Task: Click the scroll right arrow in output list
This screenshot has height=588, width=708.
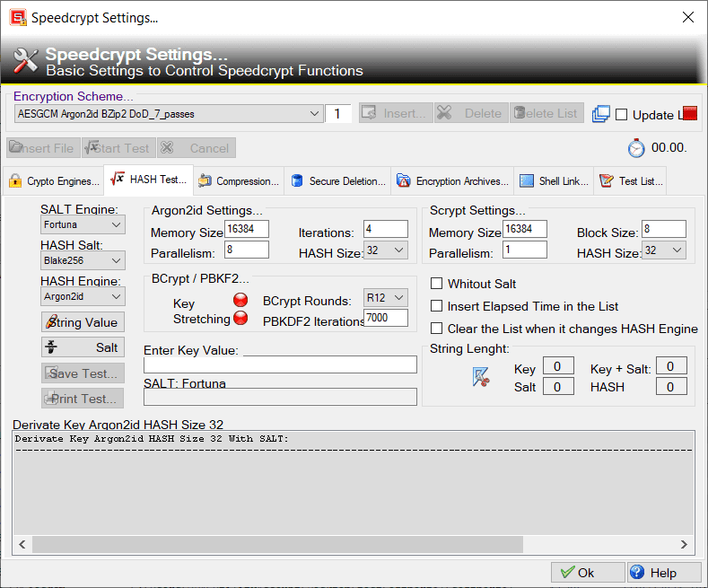Action: (684, 544)
